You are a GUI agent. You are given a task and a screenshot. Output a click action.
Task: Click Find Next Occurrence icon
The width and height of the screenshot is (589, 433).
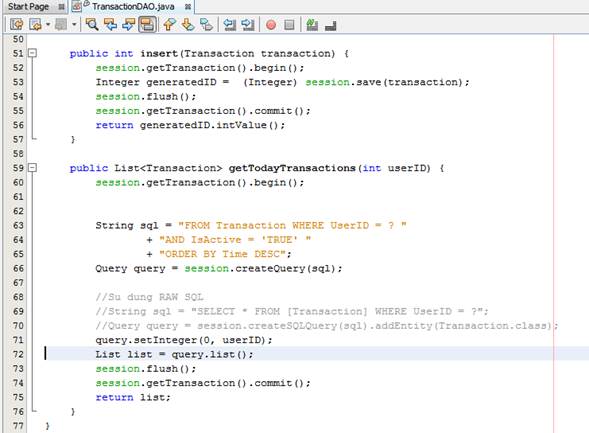click(x=128, y=25)
